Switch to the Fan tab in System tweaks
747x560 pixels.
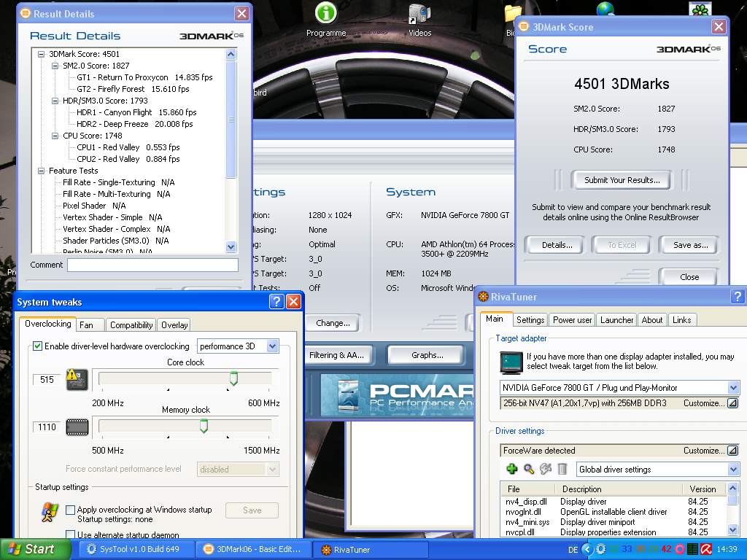pos(90,324)
